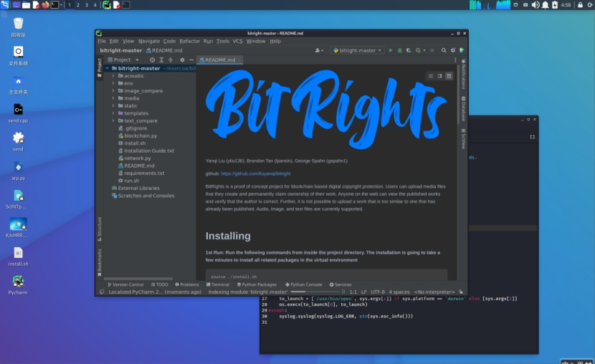This screenshot has height=364, width=595.
Task: Click Select Opened File target icon
Action: click(152, 60)
